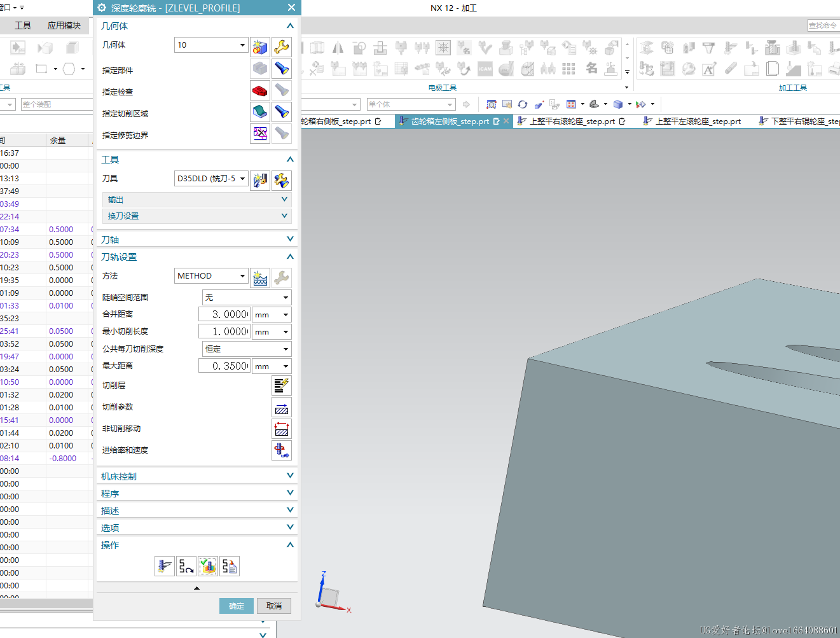Click the iCAM icon in the ribbon
Image resolution: width=840 pixels, height=638 pixels.
coord(485,69)
